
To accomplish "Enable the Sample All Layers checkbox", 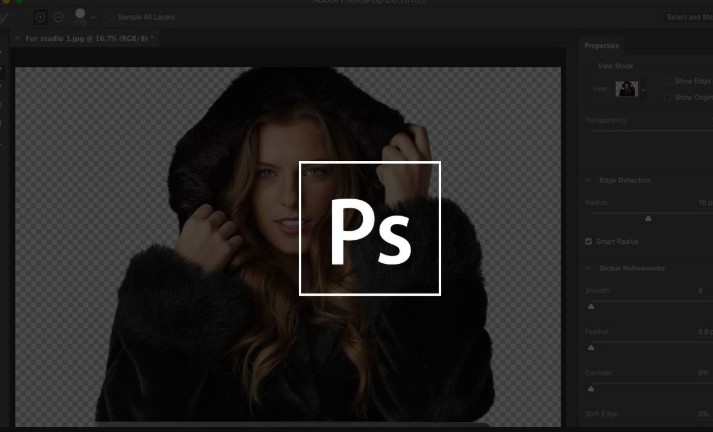I will pos(110,17).
